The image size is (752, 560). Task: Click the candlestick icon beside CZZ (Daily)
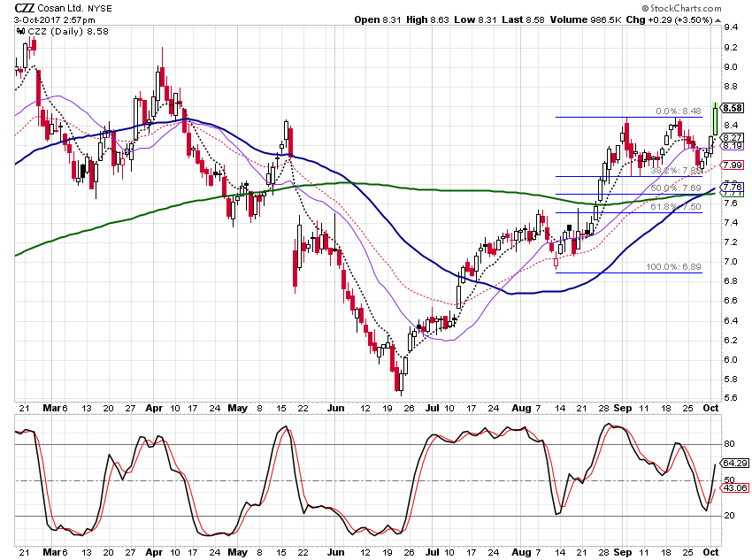[20, 31]
